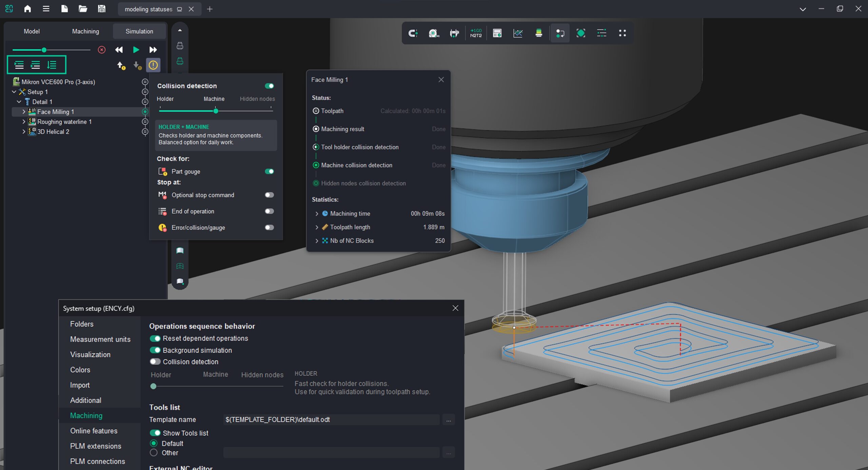This screenshot has width=868, height=470.
Task: Collapse the Setup 1 tree node
Action: click(14, 92)
